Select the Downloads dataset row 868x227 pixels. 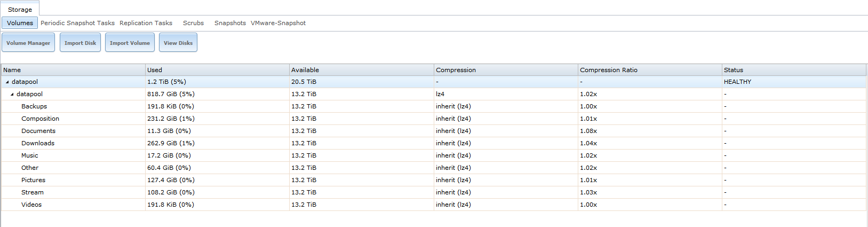click(x=434, y=143)
